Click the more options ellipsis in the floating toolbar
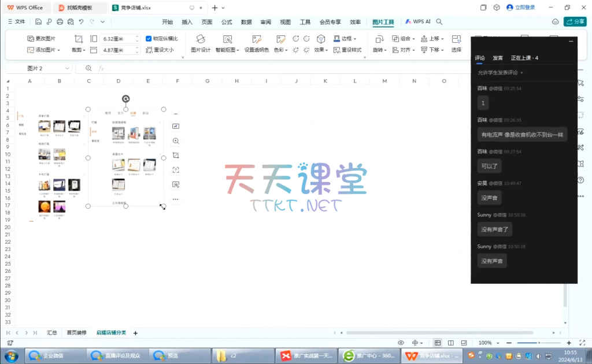 [176, 199]
